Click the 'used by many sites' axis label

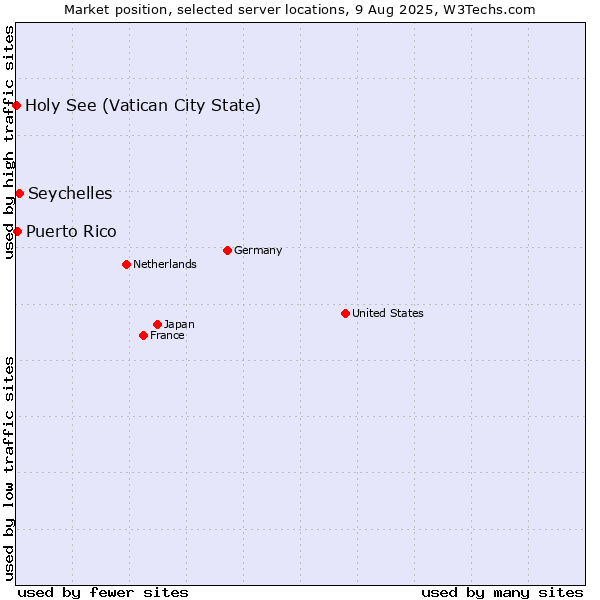tap(502, 593)
